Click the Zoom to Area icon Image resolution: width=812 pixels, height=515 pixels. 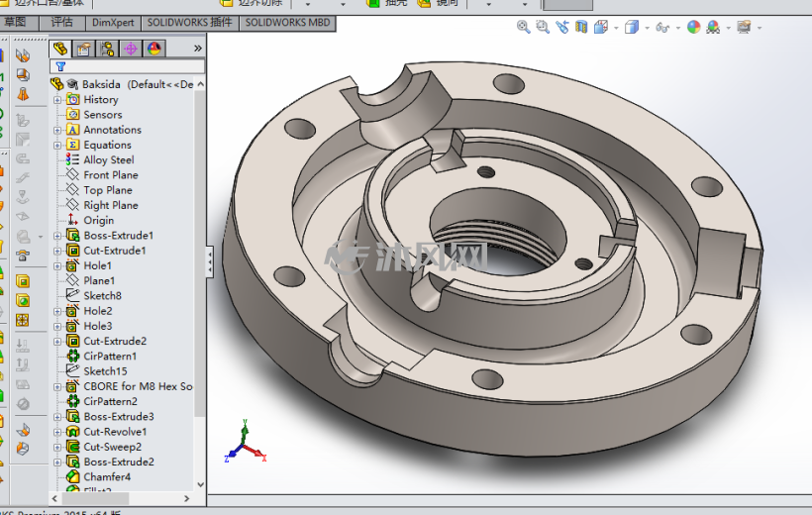pos(543,27)
